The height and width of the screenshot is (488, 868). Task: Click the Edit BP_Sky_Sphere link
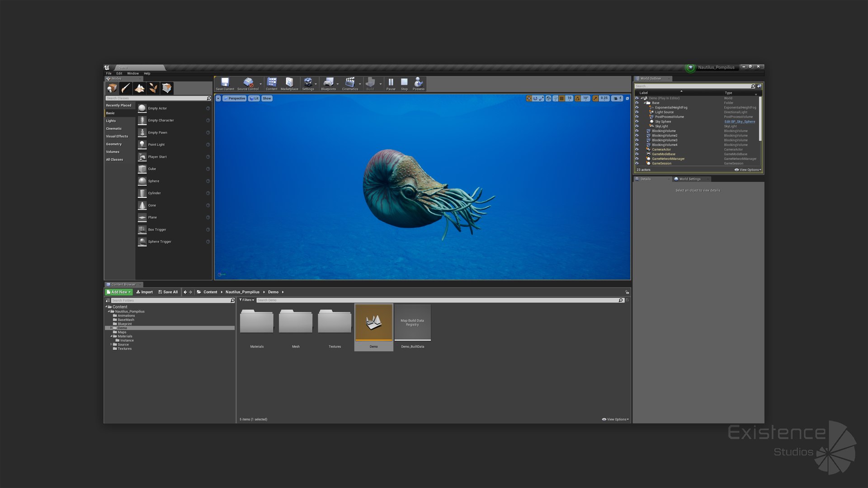(740, 122)
